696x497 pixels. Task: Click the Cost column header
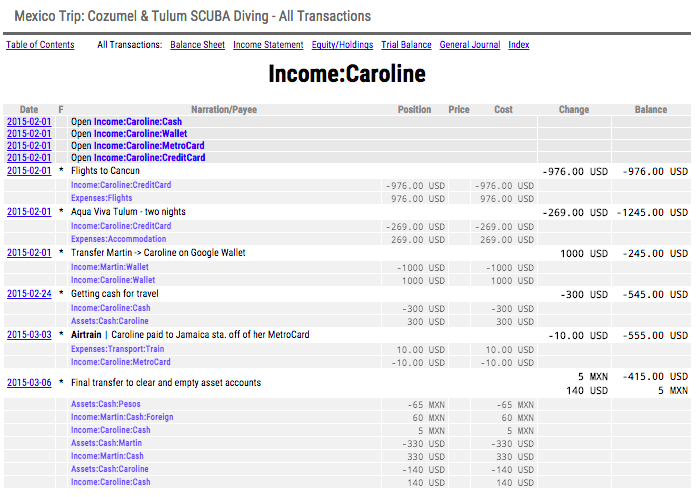point(503,110)
